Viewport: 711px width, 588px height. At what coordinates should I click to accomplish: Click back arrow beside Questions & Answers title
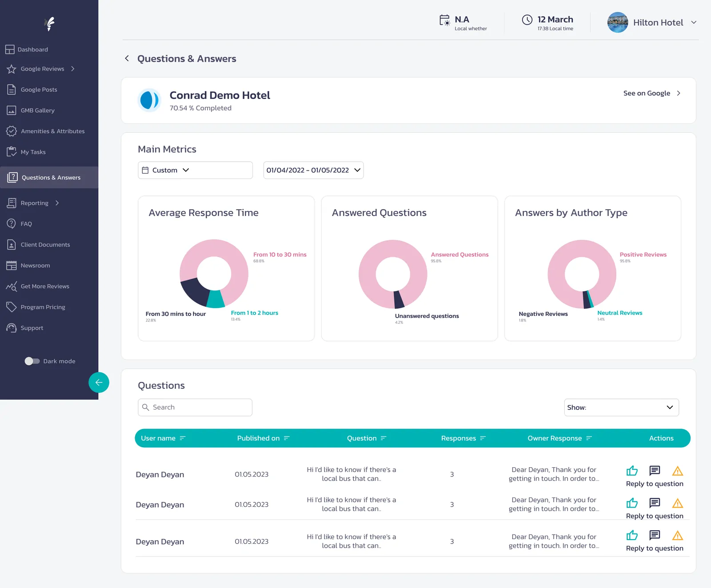[x=127, y=58]
